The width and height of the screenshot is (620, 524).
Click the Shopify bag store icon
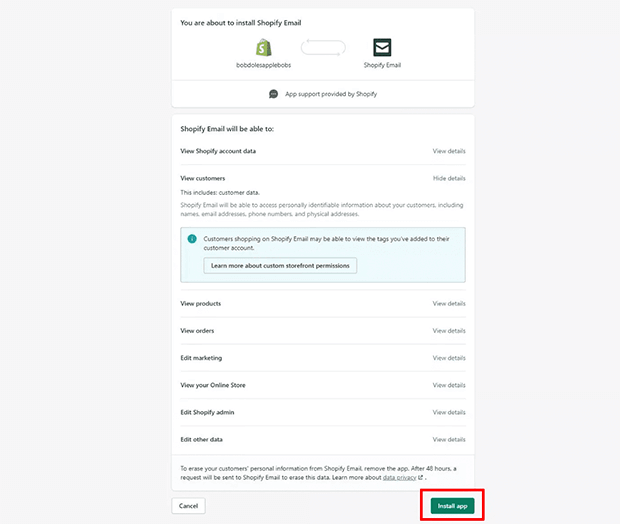264,47
